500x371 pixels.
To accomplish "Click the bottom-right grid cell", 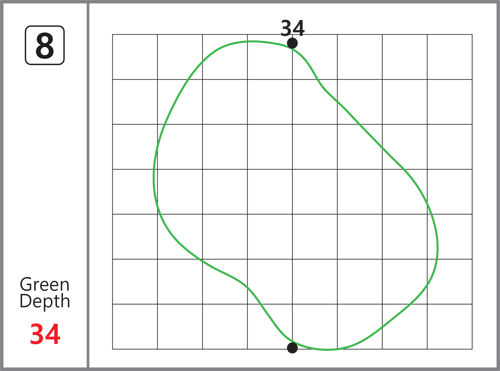I will tap(450, 327).
